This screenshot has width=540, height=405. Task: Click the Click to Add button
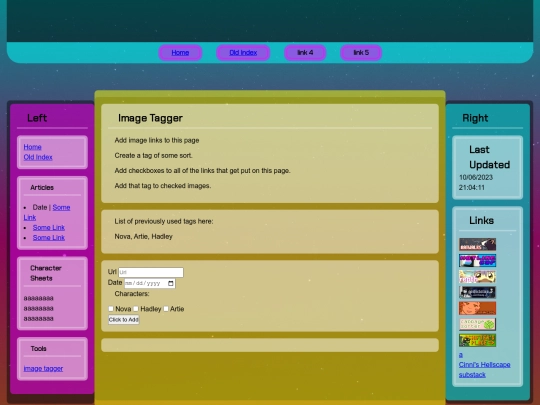point(124,320)
